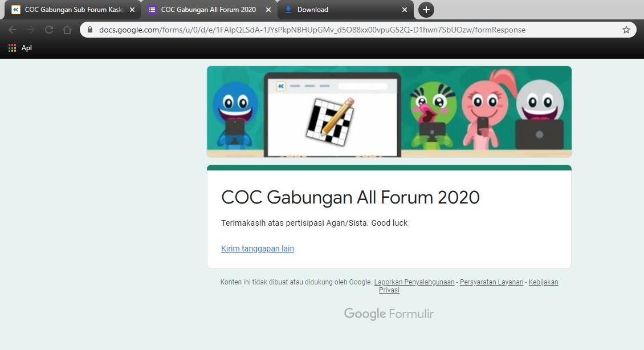
Task: Open the Laporkan Penyalahgunaan link
Action: click(414, 282)
